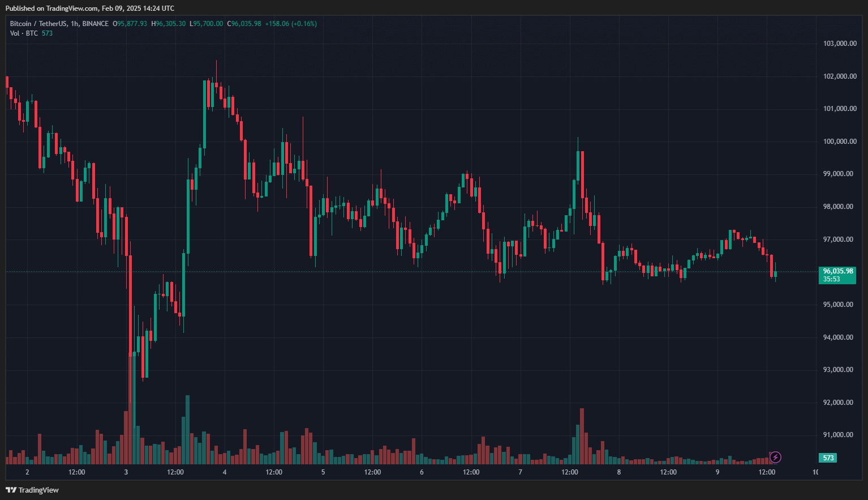Click the Published on TradingView.com header text

90,8
